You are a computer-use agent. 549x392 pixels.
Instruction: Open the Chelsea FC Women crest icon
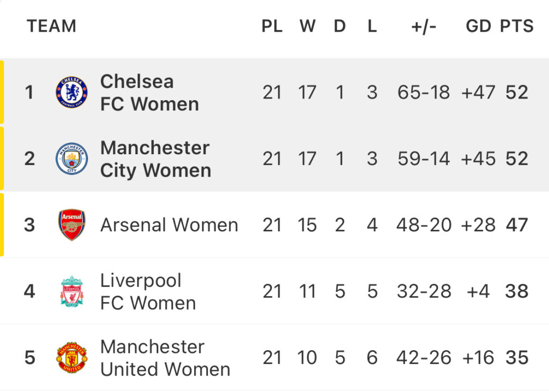pos(72,92)
